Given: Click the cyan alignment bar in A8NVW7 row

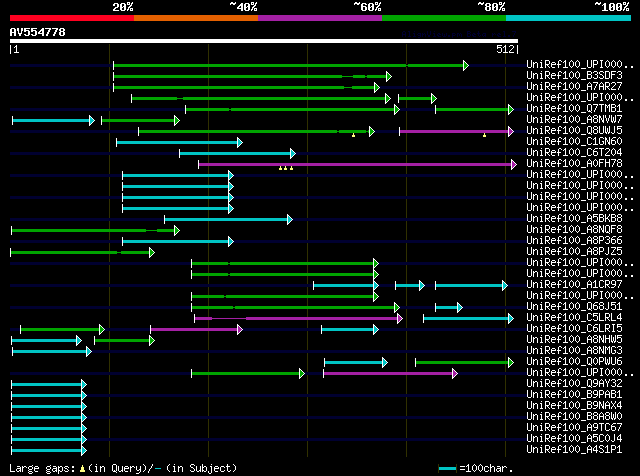Looking at the screenshot, I should [x=53, y=120].
